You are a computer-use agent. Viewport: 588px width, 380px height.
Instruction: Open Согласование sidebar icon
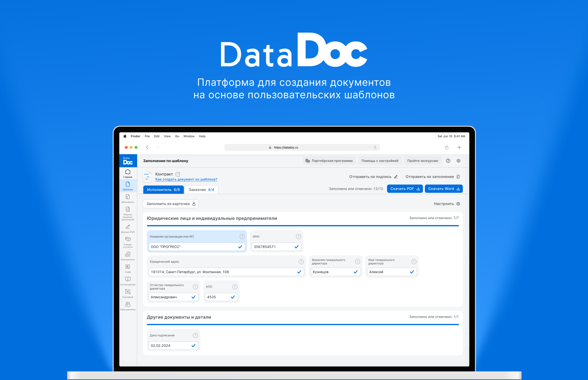click(x=128, y=281)
